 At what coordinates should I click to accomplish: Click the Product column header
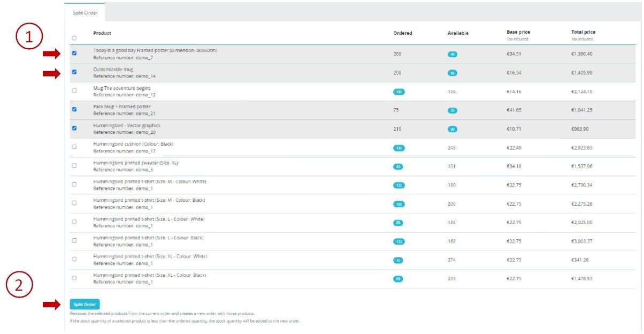coord(102,33)
